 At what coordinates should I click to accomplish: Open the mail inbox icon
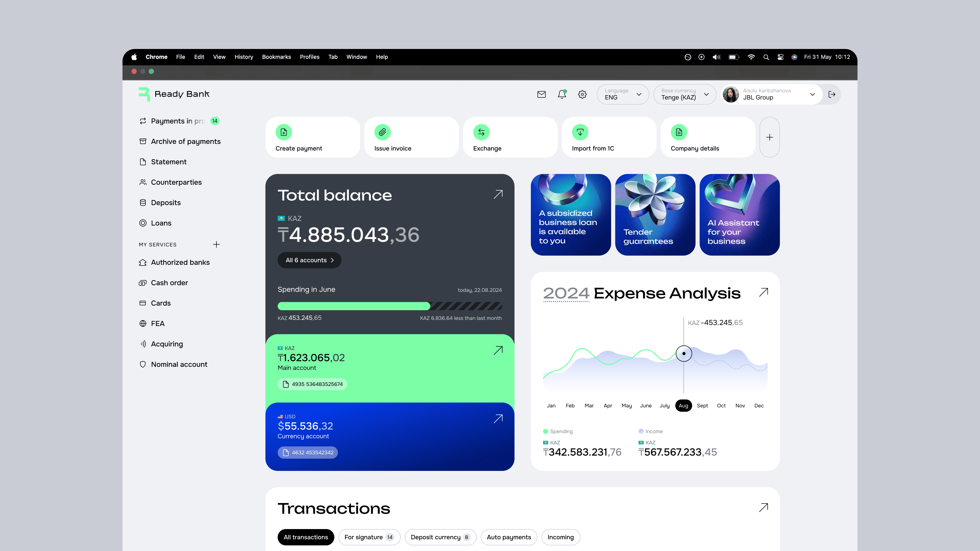541,94
